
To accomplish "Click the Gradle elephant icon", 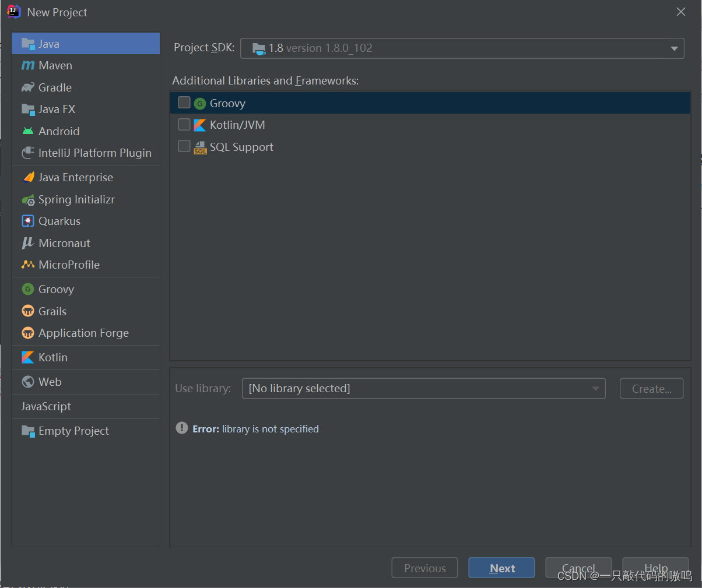I will pyautogui.click(x=28, y=87).
